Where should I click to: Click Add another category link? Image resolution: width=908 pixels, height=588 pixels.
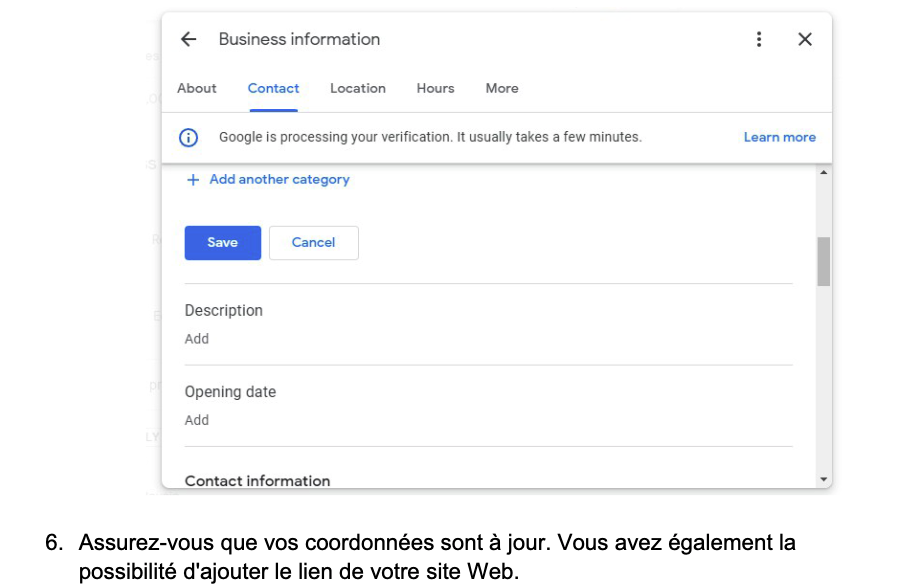279,180
